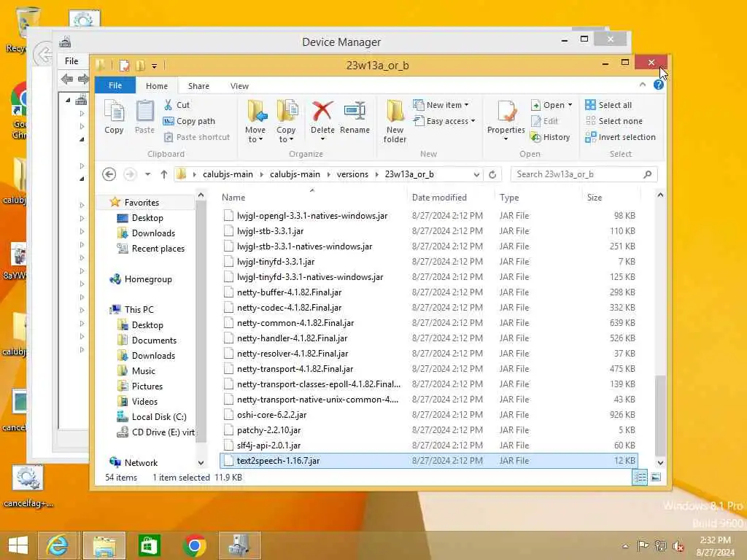Rename the selected file
This screenshot has width=747, height=560.
[x=355, y=117]
